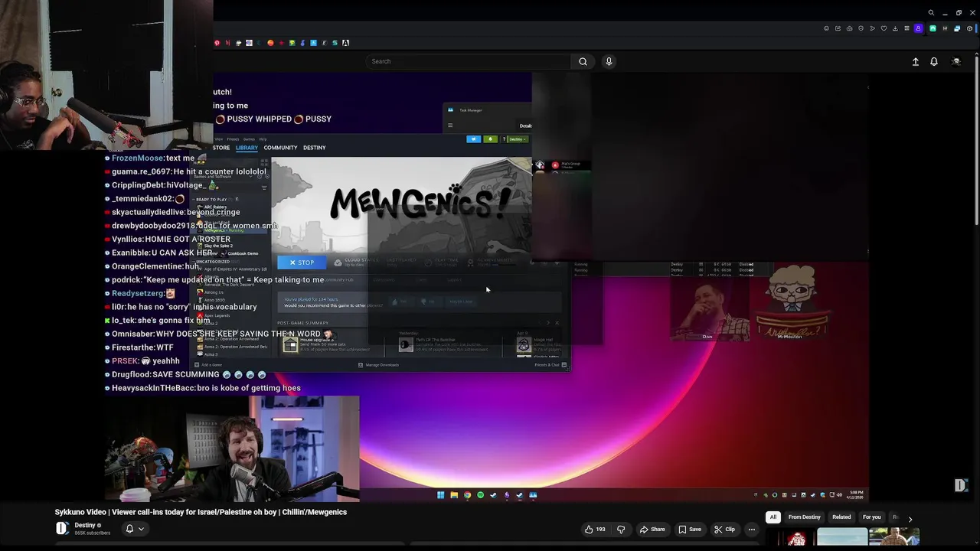Switch to the Steam LIBRARY tab
The width and height of the screenshot is (980, 551).
(247, 148)
